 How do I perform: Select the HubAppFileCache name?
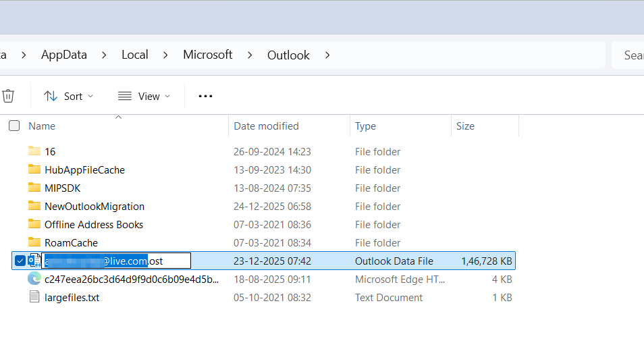tap(84, 170)
